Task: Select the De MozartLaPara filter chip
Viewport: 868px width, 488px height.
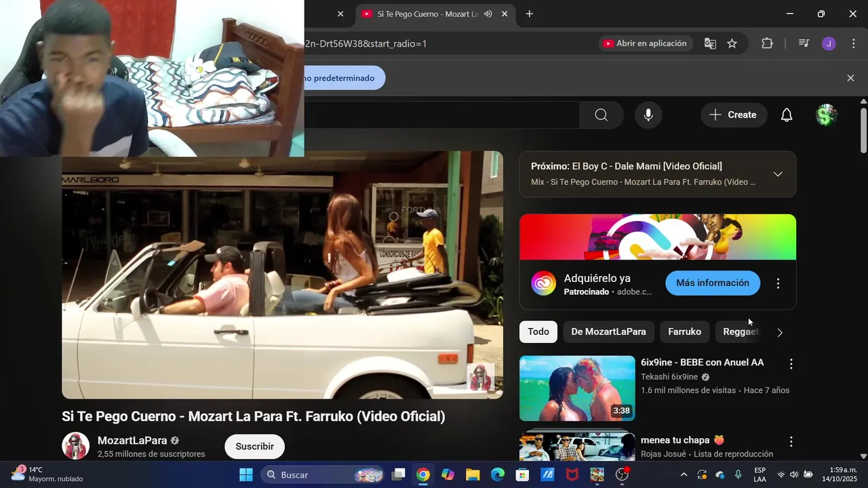Action: [x=608, y=331]
